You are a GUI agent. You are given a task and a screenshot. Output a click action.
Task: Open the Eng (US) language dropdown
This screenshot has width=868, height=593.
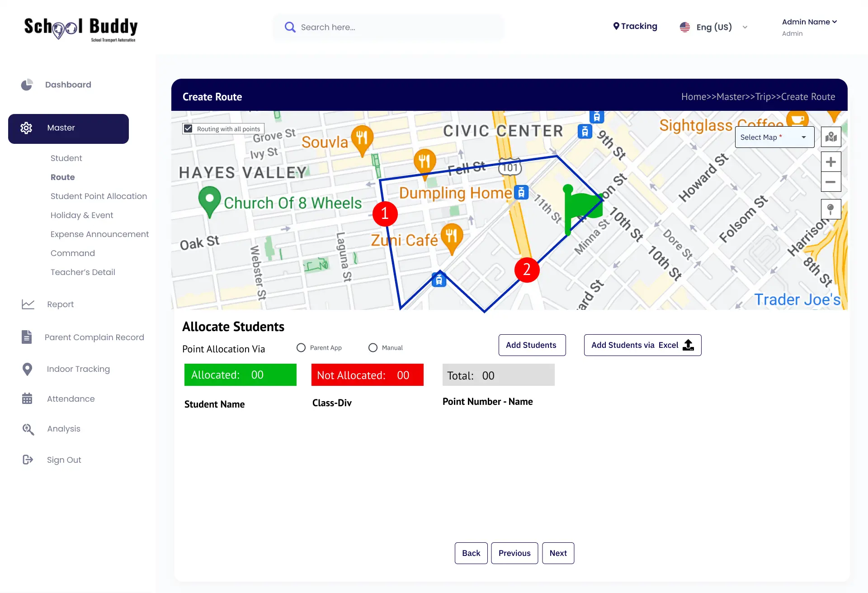713,27
